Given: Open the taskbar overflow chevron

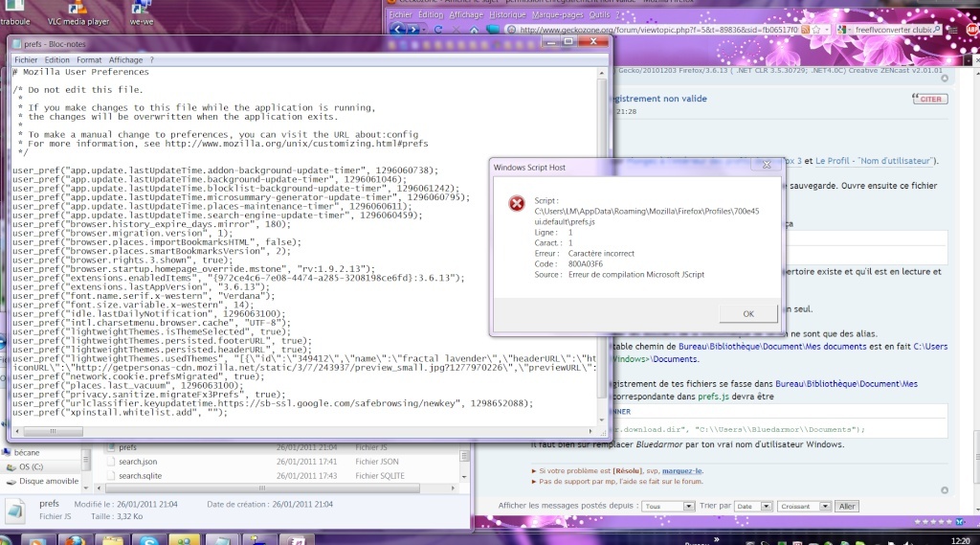Looking at the screenshot, I should click(x=716, y=539).
